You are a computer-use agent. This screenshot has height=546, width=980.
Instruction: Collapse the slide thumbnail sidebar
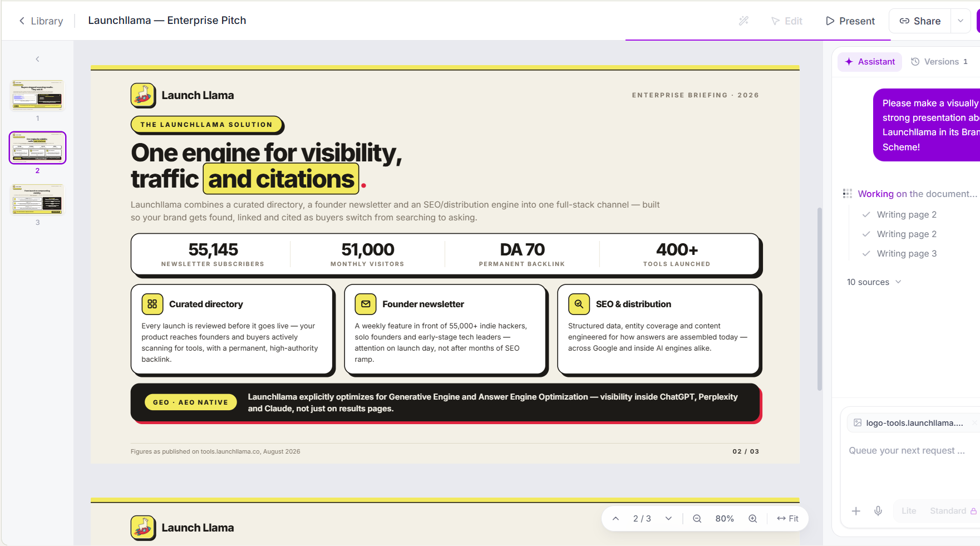(x=37, y=59)
